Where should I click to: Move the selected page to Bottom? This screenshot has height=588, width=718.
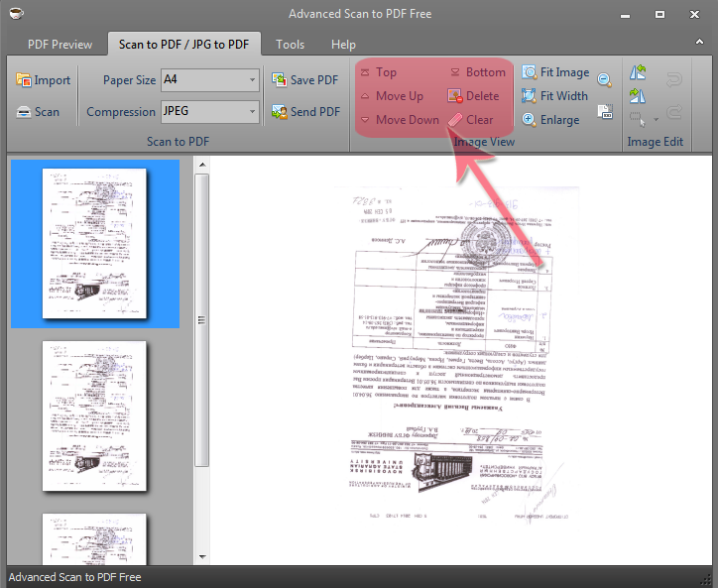coord(477,72)
